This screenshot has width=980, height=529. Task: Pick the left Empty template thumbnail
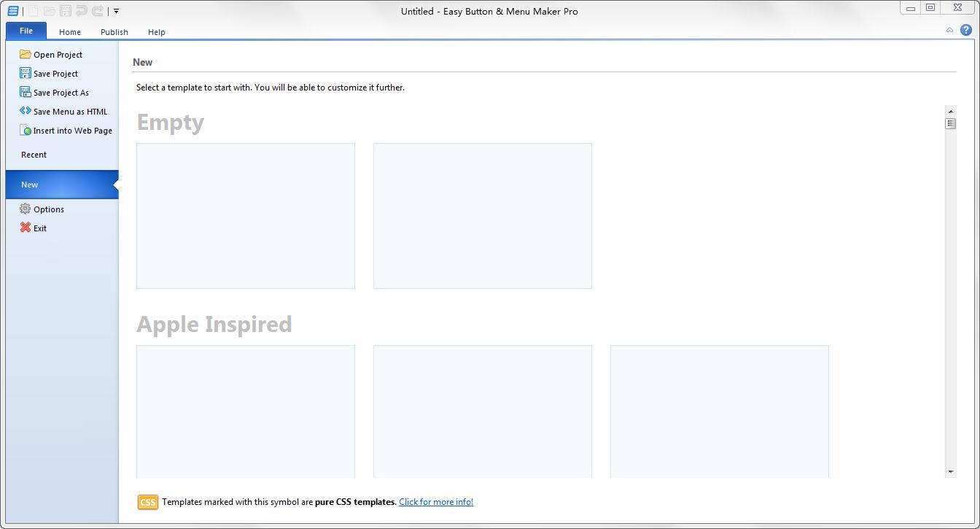coord(246,216)
